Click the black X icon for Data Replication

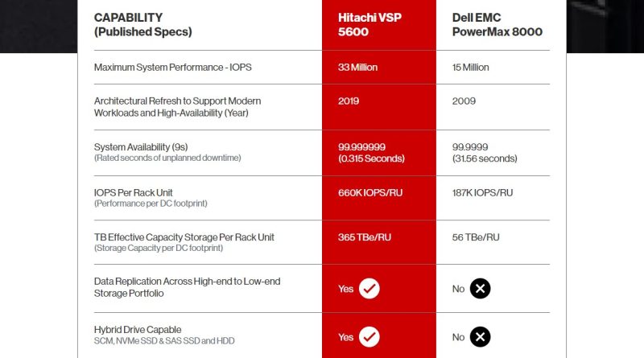[481, 288]
